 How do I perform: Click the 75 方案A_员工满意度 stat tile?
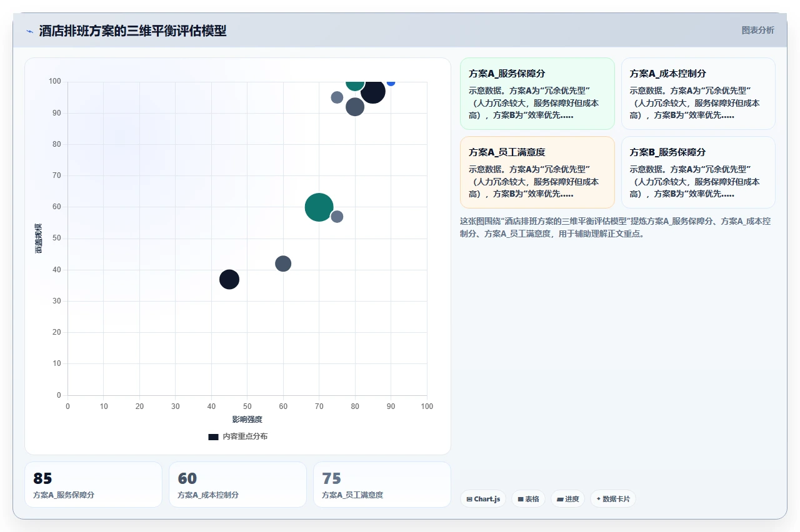click(x=382, y=485)
